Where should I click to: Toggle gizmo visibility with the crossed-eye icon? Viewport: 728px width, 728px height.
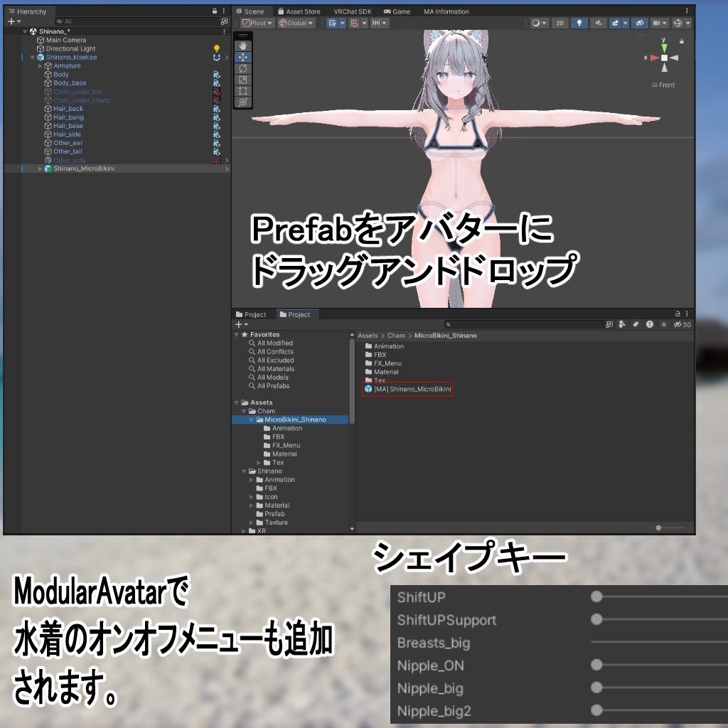pyautogui.click(x=639, y=23)
